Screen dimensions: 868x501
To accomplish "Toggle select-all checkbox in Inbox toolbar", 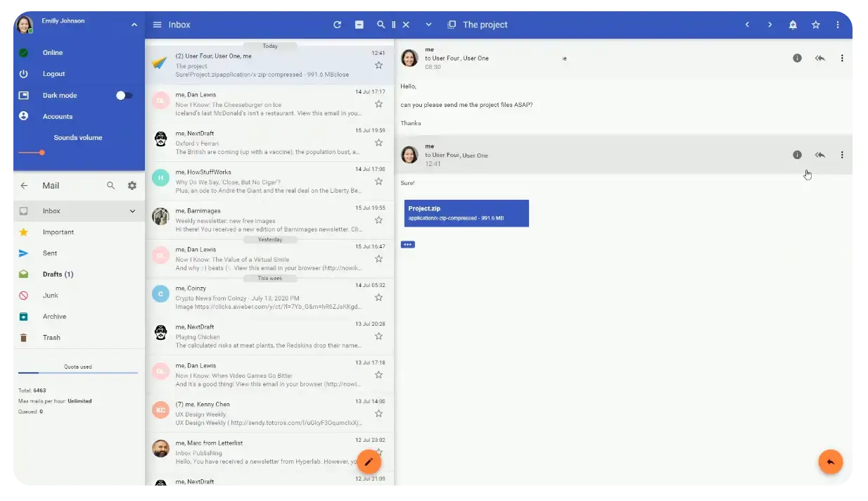I will (x=359, y=25).
